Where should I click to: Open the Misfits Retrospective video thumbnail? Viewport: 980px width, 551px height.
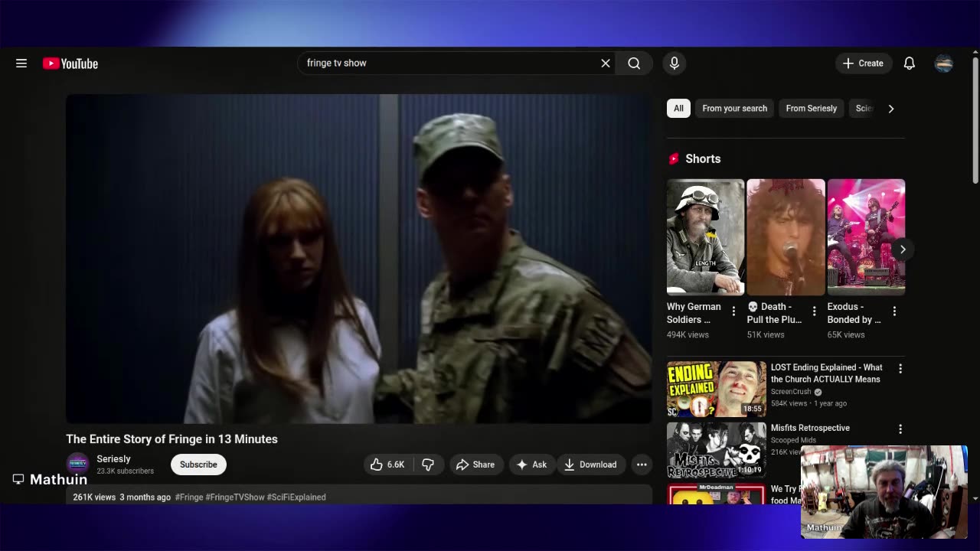pyautogui.click(x=716, y=450)
